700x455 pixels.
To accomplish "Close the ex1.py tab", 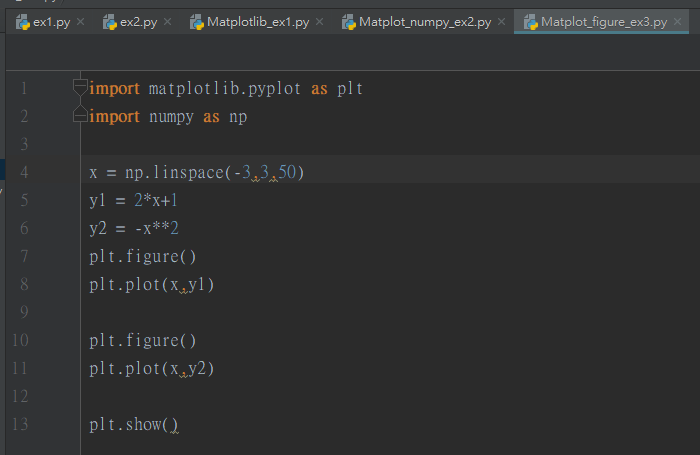I will (x=80, y=21).
